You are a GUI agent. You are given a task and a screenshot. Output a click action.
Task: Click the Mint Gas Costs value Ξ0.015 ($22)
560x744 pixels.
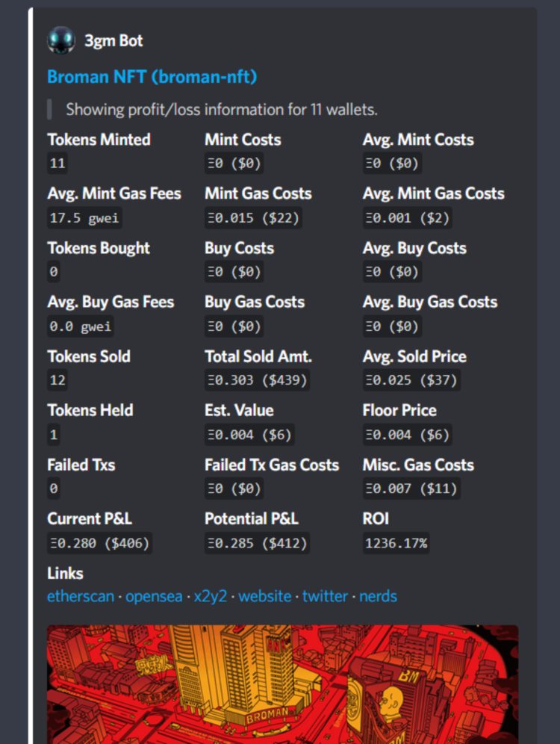point(253,218)
